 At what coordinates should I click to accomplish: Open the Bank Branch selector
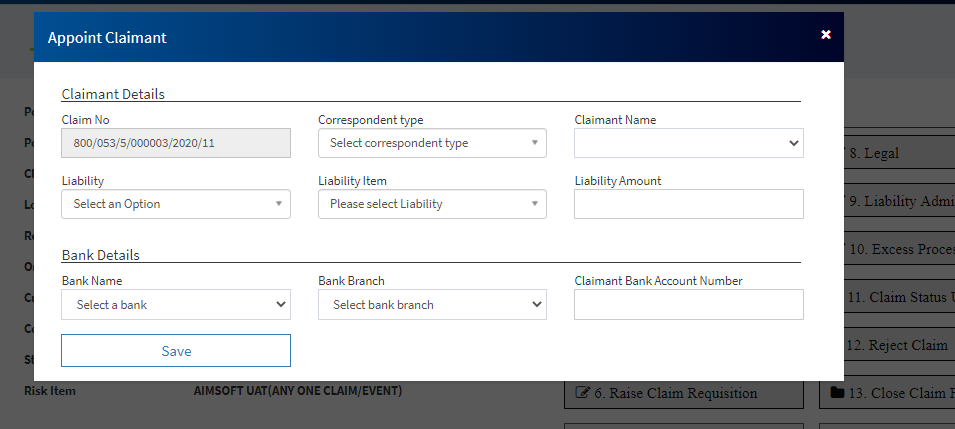[432, 305]
